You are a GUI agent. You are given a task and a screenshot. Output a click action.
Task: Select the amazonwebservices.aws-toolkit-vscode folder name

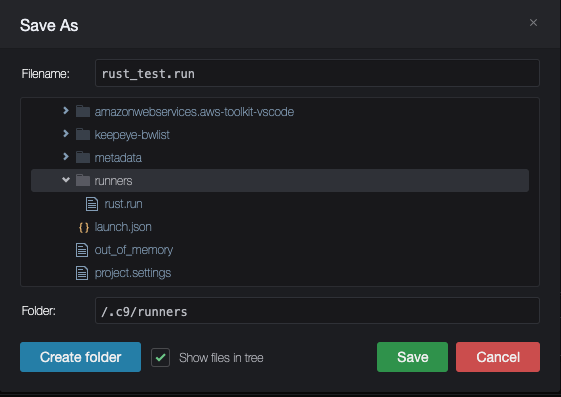point(194,112)
